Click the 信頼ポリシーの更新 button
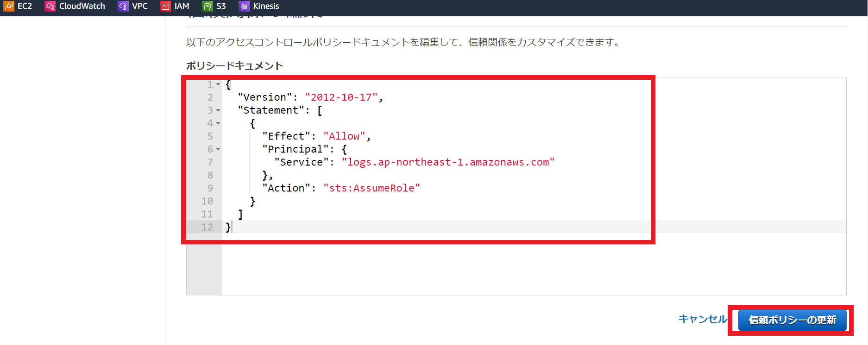Image resolution: width=868 pixels, height=345 pixels. (x=792, y=320)
